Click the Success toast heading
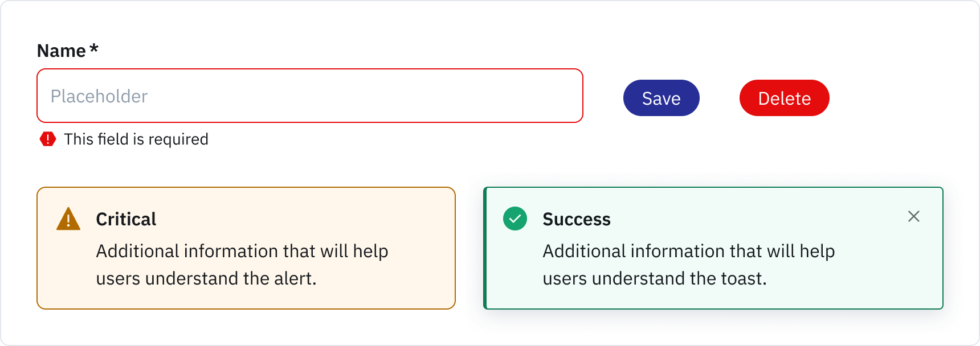 click(577, 219)
